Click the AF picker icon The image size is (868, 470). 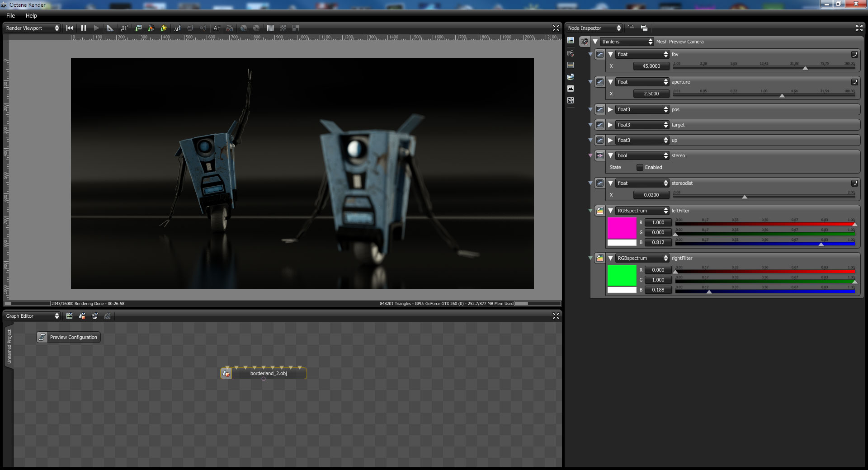[177, 28]
